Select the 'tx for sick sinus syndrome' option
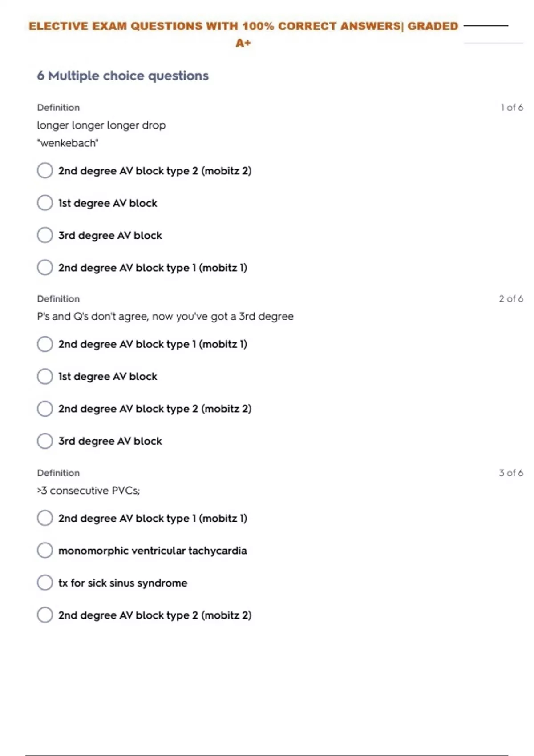This screenshot has width=534, height=756. click(x=45, y=583)
